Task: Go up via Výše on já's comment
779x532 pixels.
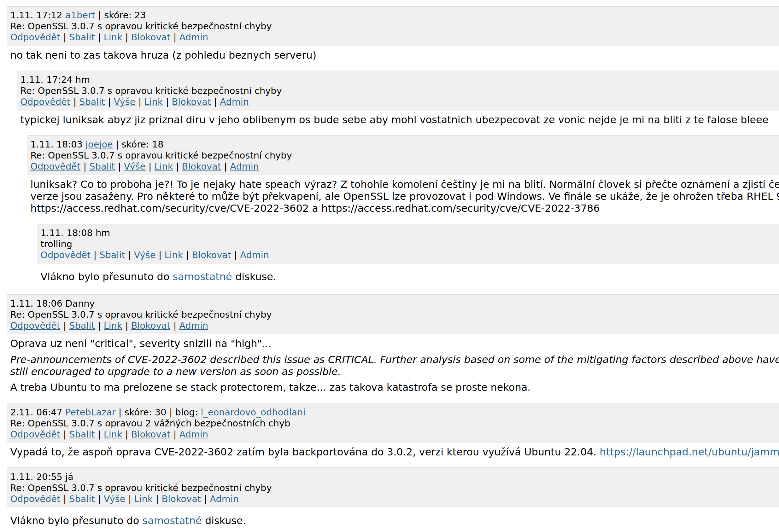Action: pos(114,499)
